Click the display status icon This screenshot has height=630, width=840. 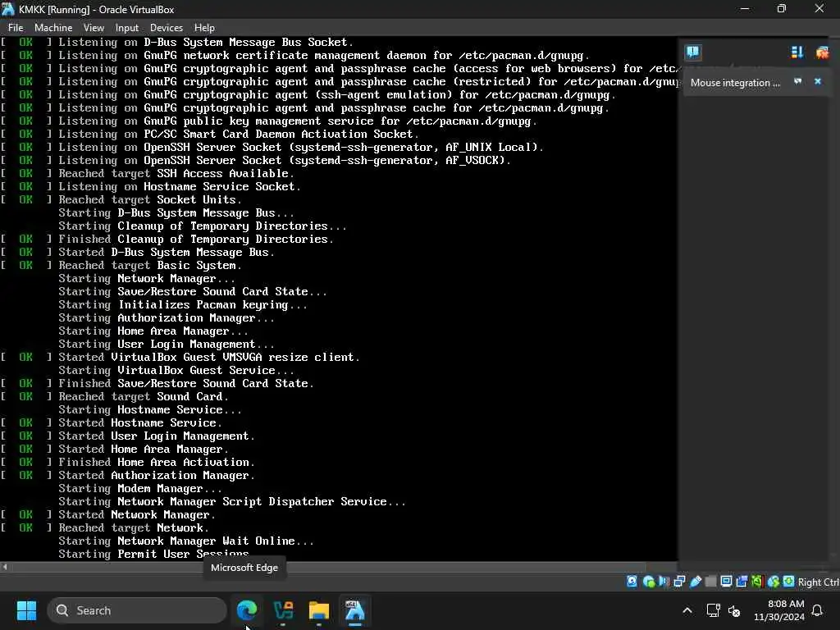pyautogui.click(x=727, y=582)
